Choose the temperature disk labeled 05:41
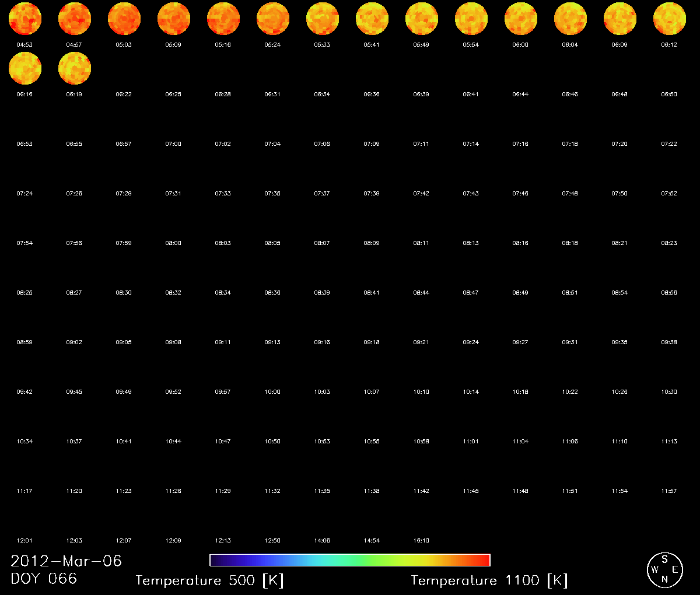 tap(372, 19)
